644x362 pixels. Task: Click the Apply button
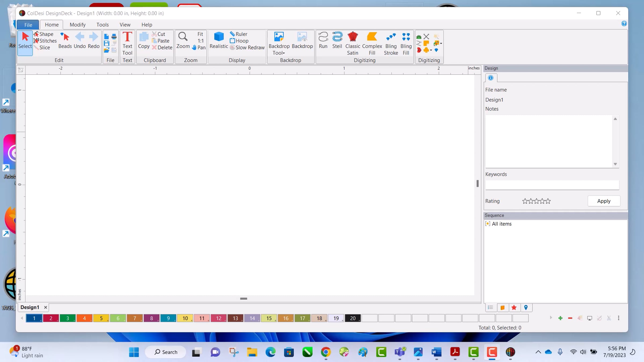tap(603, 201)
